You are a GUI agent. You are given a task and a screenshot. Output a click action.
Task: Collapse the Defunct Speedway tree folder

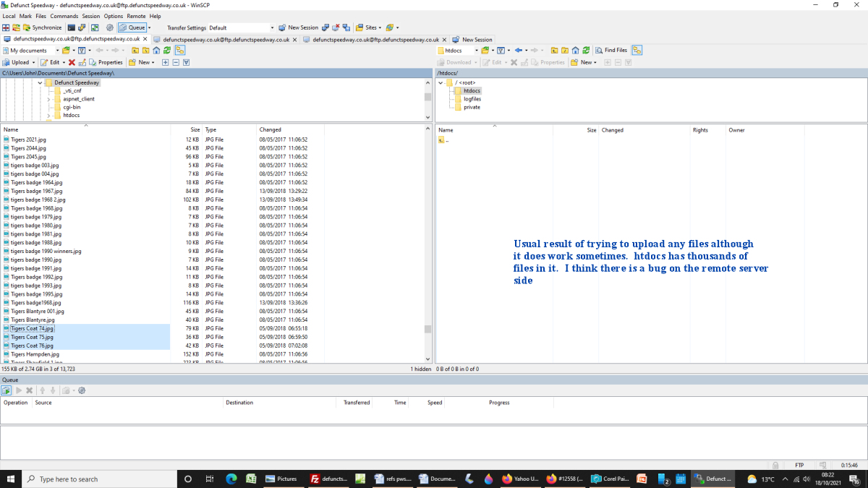click(x=40, y=82)
